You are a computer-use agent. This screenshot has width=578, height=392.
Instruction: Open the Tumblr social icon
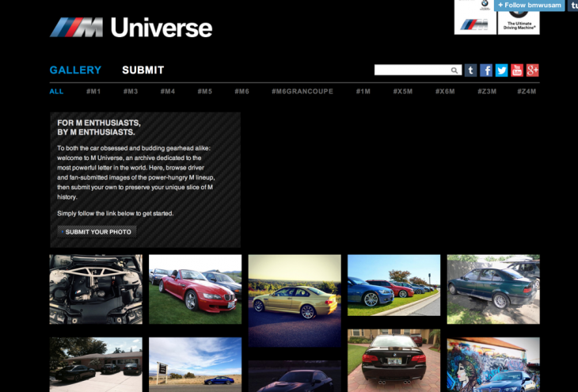click(x=470, y=70)
